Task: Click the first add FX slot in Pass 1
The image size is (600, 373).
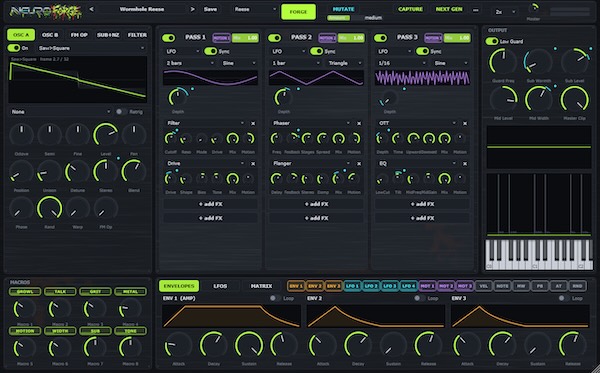Action: tap(210, 204)
